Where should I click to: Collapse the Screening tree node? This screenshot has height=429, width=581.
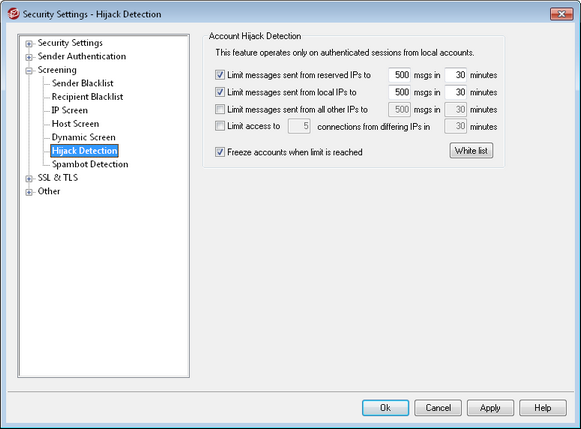[29, 71]
